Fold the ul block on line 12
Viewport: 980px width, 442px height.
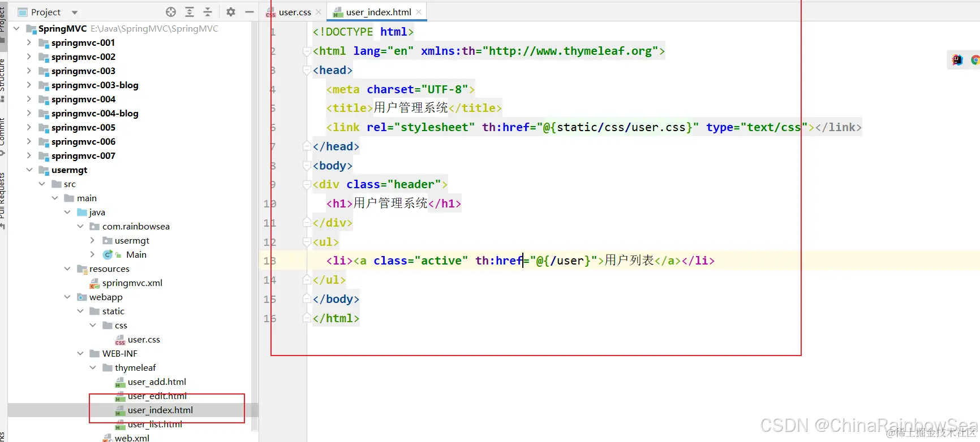coord(307,242)
